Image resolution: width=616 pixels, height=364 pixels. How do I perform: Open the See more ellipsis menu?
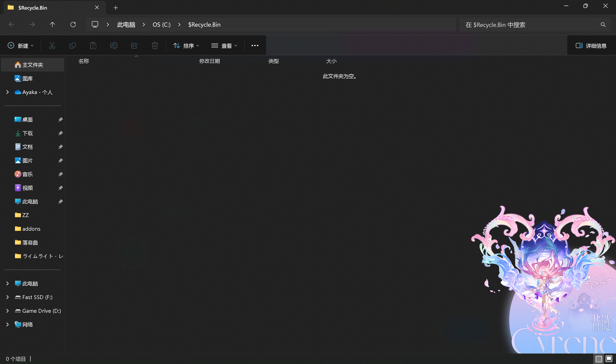(255, 46)
